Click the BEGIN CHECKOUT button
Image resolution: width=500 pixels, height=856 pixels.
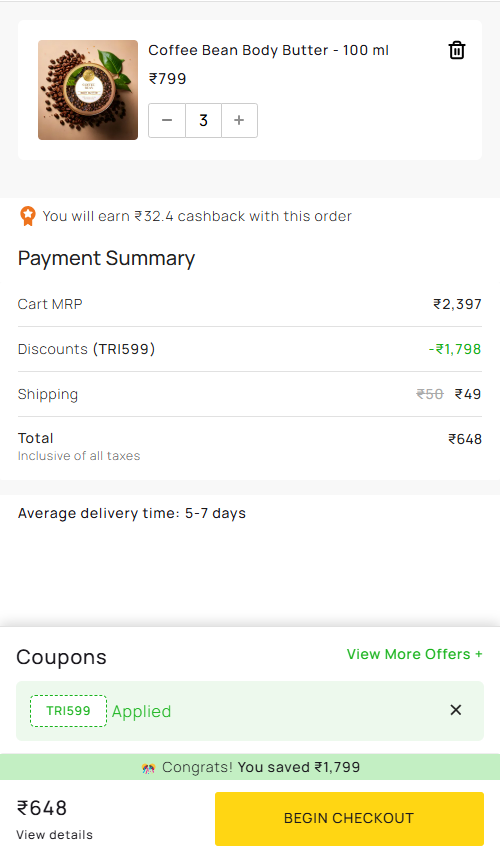coord(349,818)
